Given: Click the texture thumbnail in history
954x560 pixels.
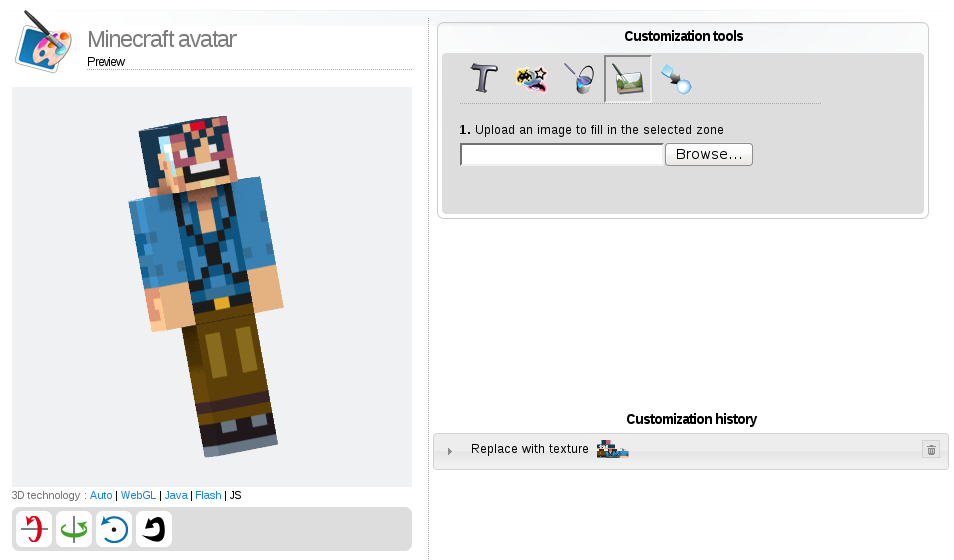Looking at the screenshot, I should click(x=612, y=449).
